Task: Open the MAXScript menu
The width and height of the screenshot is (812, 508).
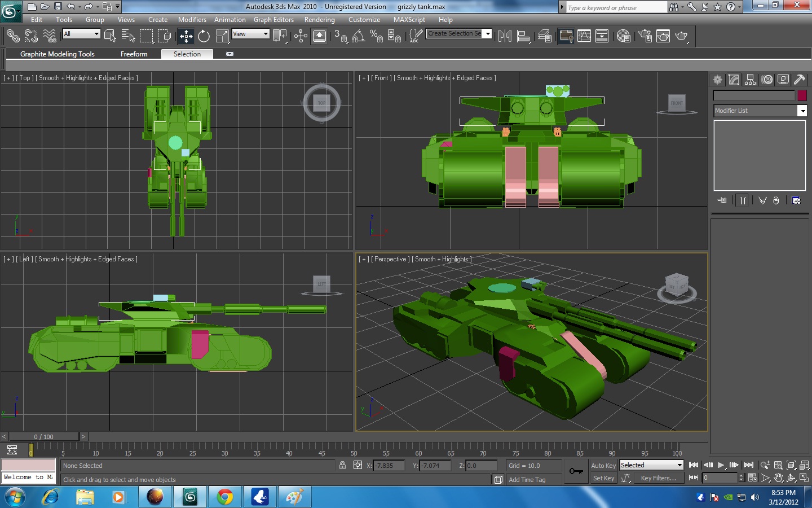Action: [409, 20]
